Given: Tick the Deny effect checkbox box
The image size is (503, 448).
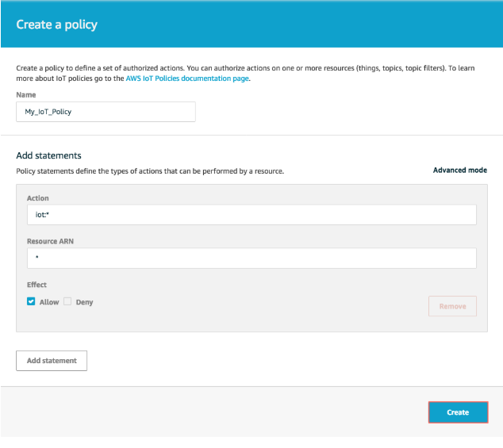Looking at the screenshot, I should (x=67, y=302).
